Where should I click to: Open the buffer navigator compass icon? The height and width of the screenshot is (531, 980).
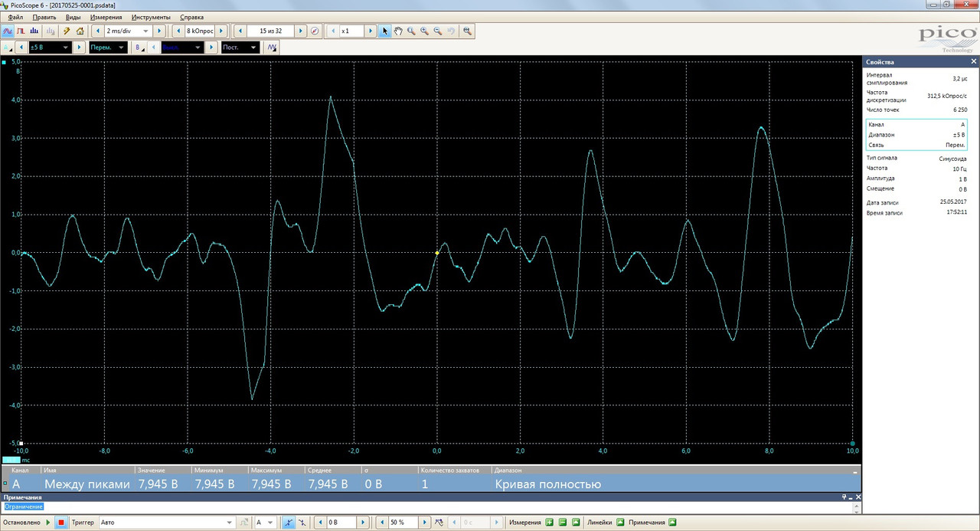[314, 31]
